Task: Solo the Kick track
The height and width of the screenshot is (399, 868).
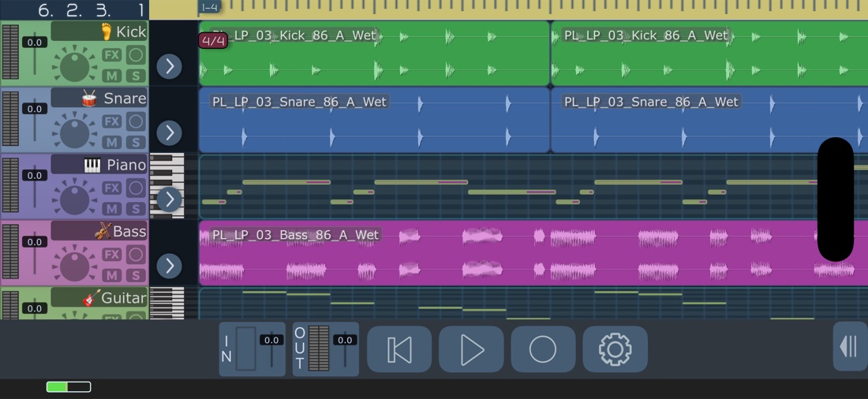Action: [136, 75]
